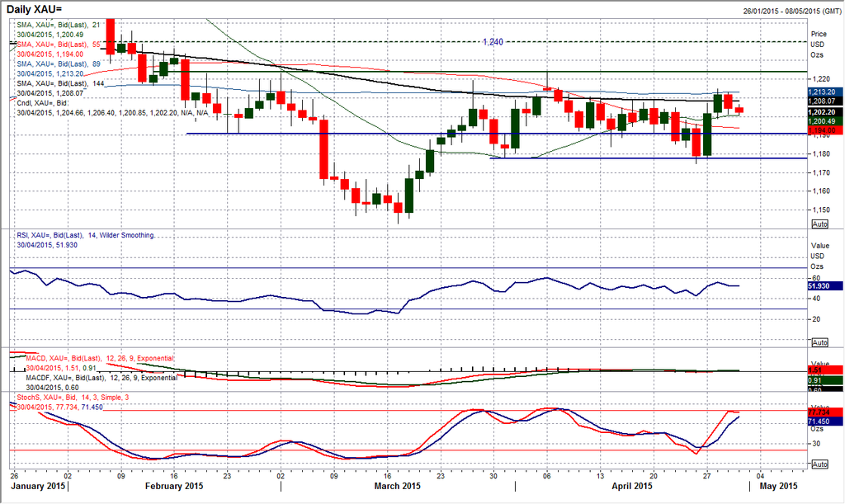Screen dimensions: 845x504
Task: Click the MACD value tag 1.51
Action: [825, 370]
